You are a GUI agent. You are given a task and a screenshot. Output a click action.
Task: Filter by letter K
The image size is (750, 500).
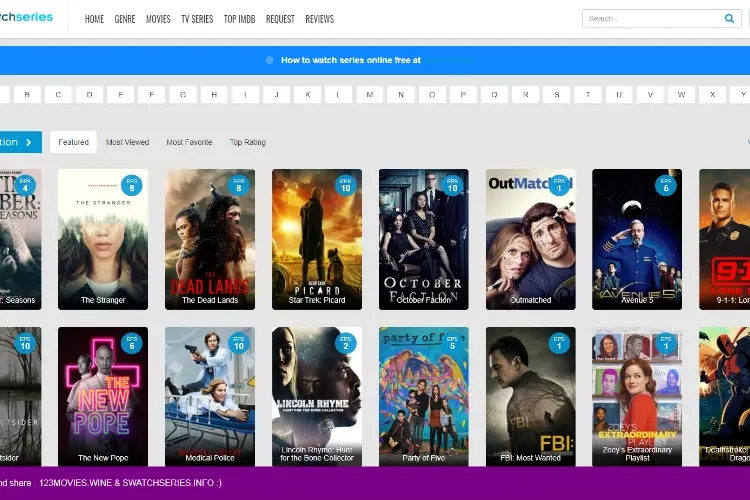[x=308, y=95]
